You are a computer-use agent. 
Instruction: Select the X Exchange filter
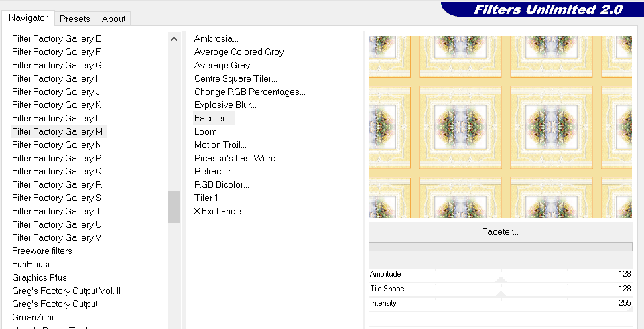pos(218,211)
